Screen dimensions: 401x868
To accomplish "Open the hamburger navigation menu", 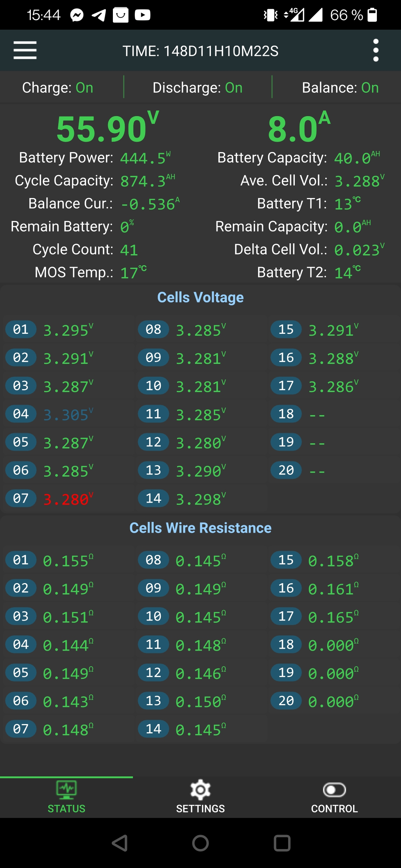I will coord(25,50).
